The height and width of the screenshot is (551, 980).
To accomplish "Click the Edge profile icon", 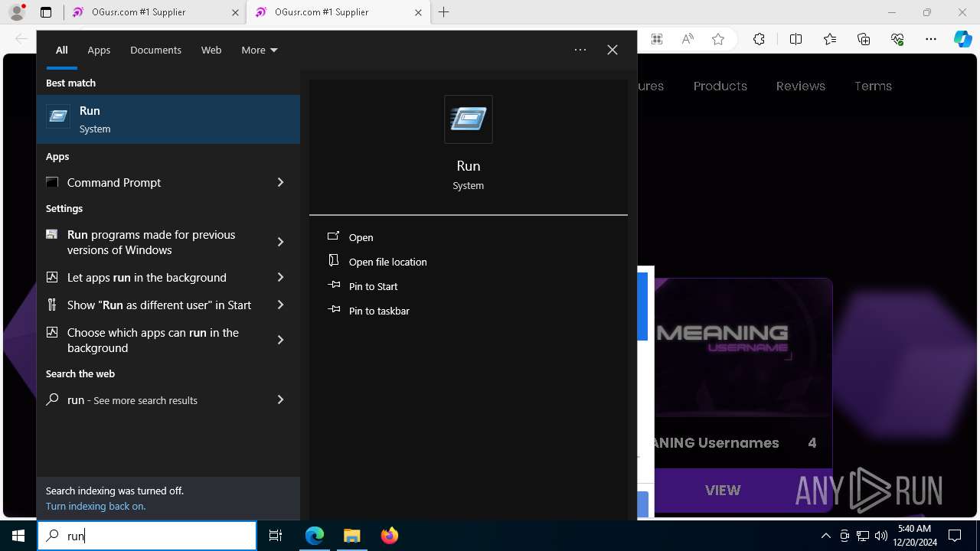I will [17, 12].
